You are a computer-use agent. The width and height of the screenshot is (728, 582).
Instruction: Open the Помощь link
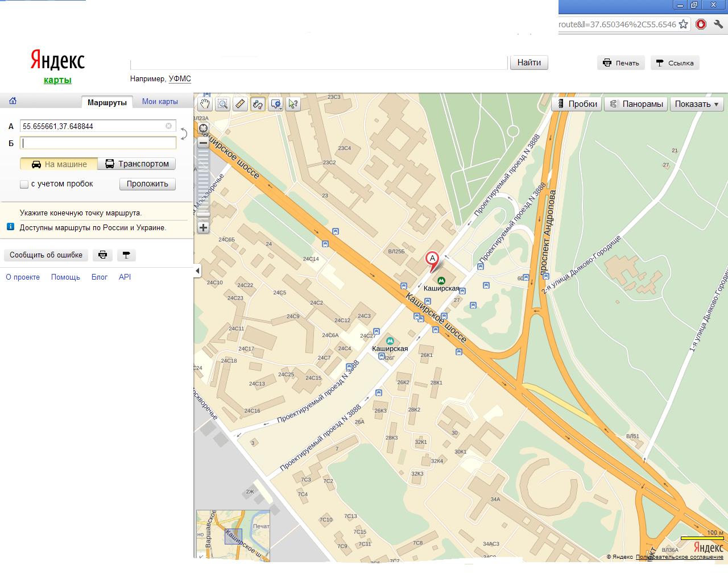click(x=65, y=277)
